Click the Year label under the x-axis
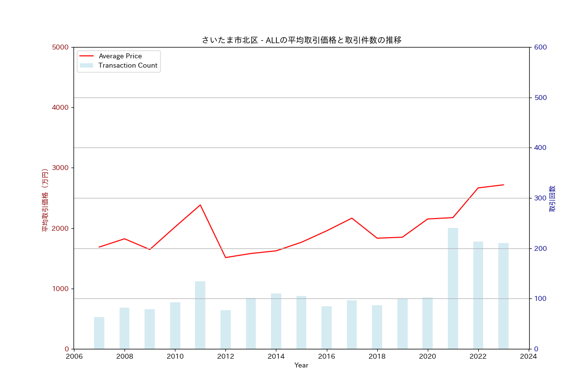Image resolution: width=588 pixels, height=392 pixels. [301, 366]
